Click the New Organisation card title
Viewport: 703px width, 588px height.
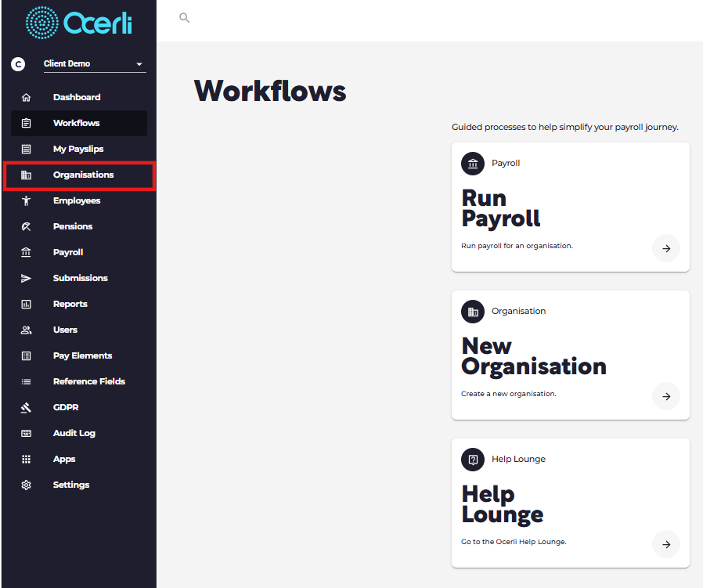tap(534, 356)
